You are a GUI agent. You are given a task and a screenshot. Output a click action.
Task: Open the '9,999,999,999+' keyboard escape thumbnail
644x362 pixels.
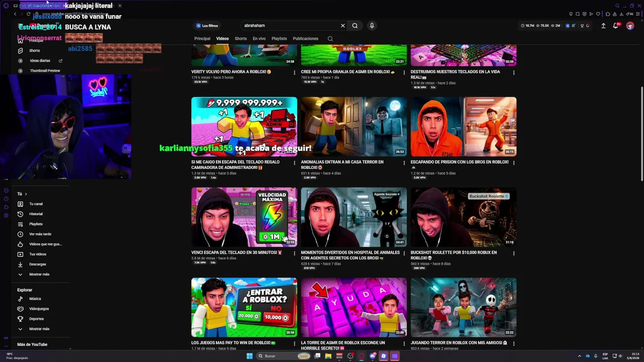pyautogui.click(x=244, y=127)
